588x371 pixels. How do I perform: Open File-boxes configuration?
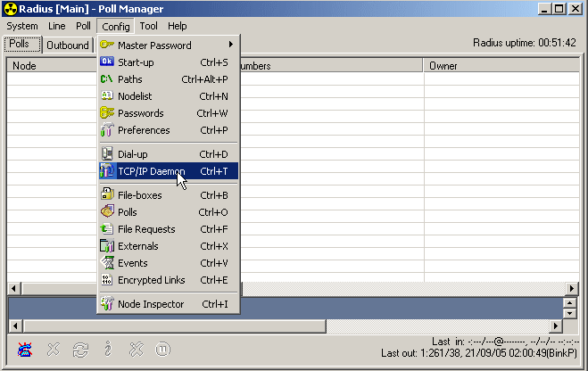(x=169, y=195)
